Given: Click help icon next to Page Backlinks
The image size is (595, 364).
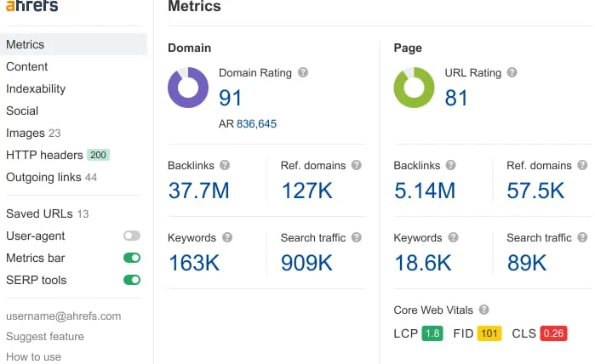Looking at the screenshot, I should 450,165.
